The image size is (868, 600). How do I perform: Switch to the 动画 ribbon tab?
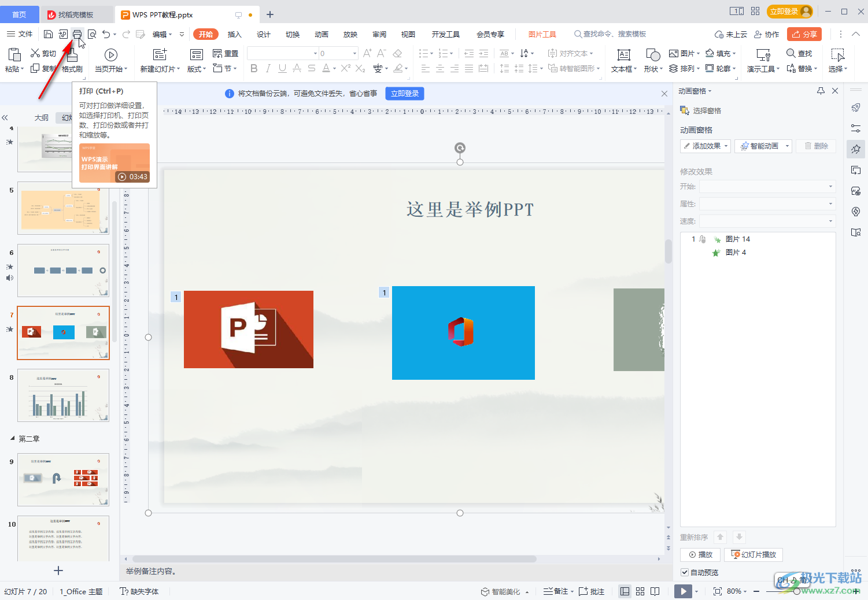click(322, 34)
